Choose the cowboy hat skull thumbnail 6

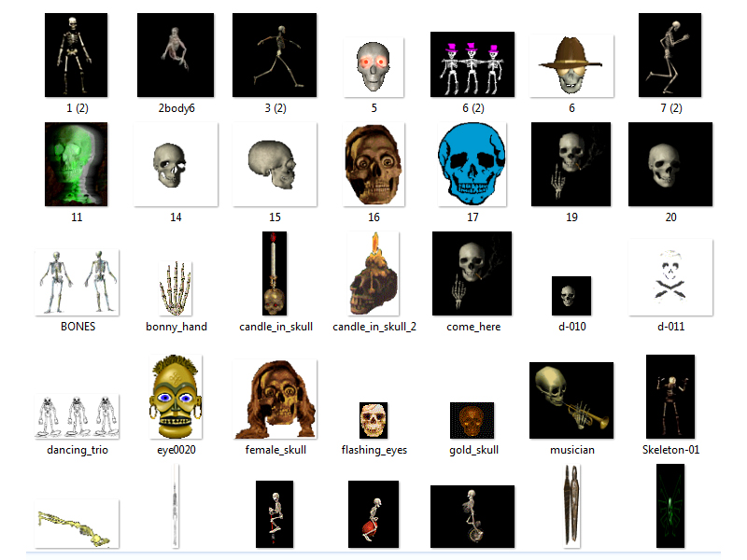571,65
